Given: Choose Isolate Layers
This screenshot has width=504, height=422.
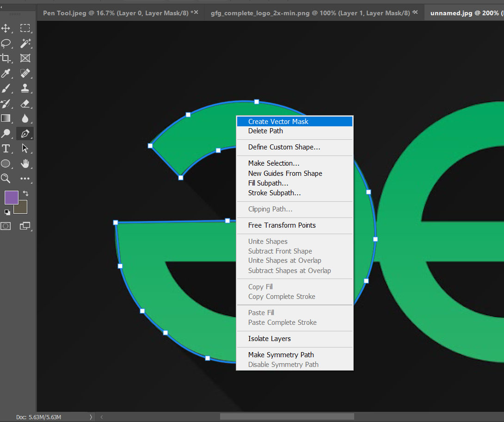Looking at the screenshot, I should pyautogui.click(x=295, y=338).
